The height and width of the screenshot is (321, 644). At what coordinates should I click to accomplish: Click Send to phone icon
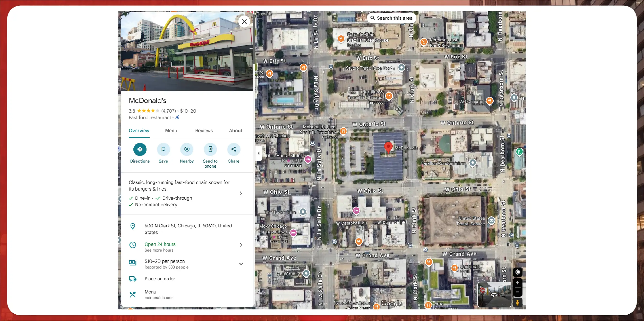210,149
